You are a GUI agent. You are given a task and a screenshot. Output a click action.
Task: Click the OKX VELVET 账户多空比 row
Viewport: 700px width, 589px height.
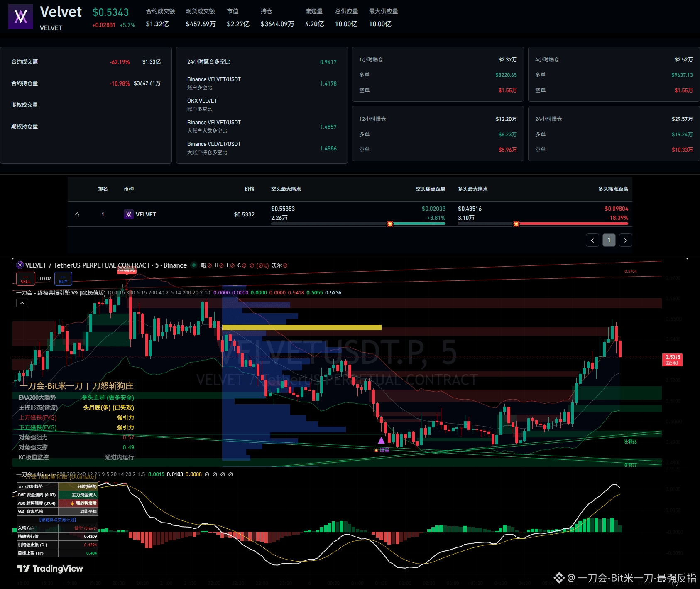[x=262, y=105]
